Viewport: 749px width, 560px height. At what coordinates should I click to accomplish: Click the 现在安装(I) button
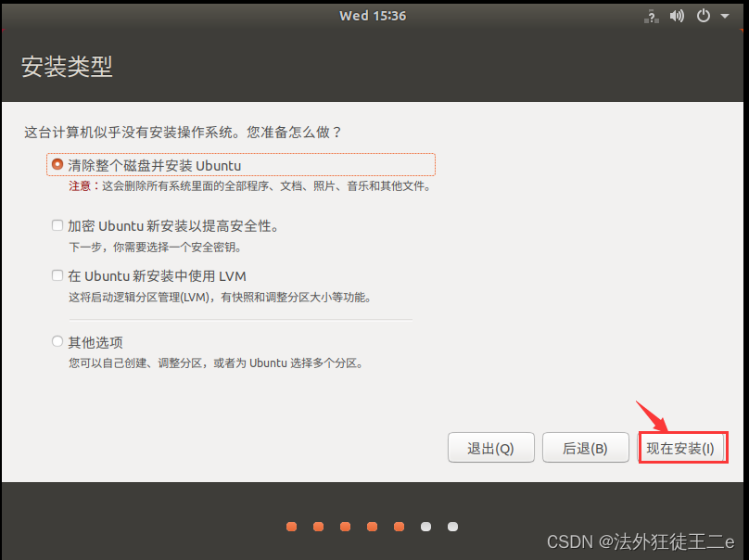click(x=682, y=447)
